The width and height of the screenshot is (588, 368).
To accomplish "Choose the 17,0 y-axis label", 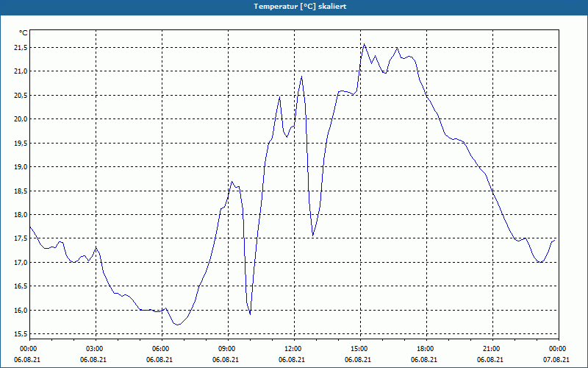I will click(21, 262).
